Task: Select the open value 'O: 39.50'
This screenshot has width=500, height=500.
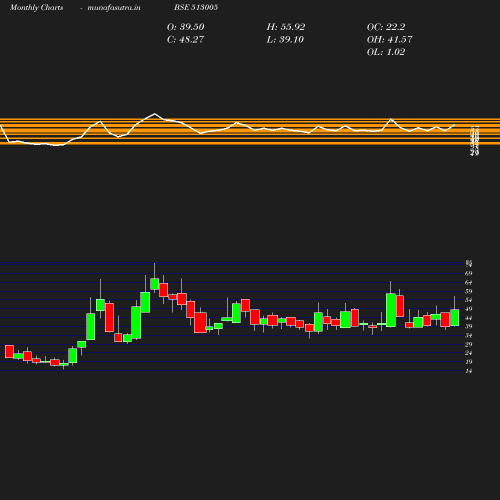Action: pyautogui.click(x=185, y=27)
